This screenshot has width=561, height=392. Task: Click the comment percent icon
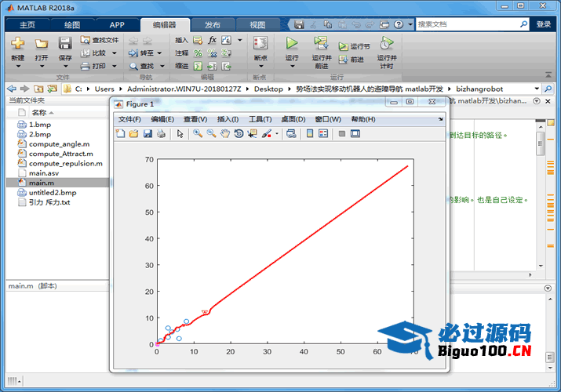click(198, 53)
